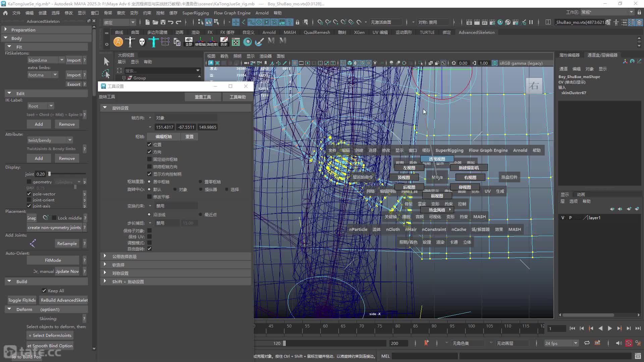This screenshot has width=644, height=362.
Task: Click the save scene icon in toolbar
Action: pyautogui.click(x=163, y=22)
